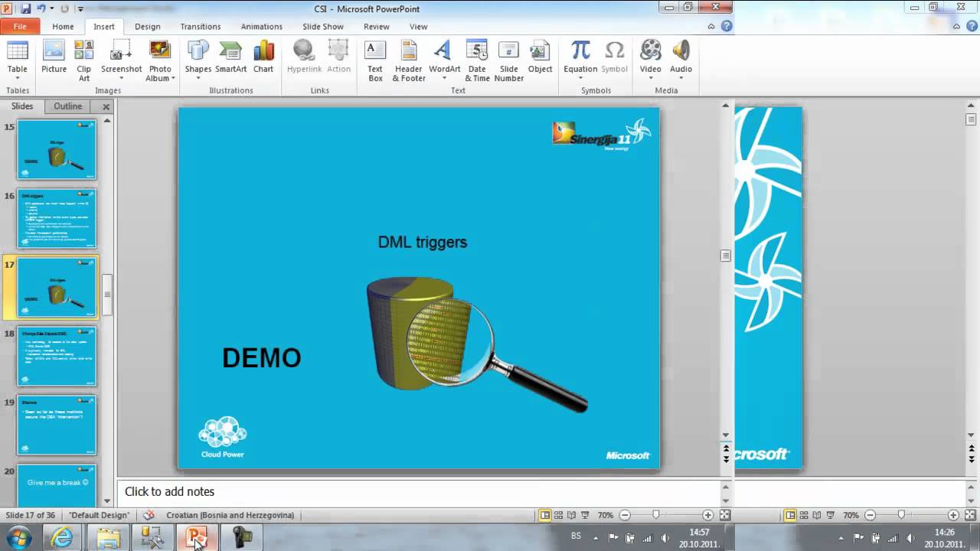Start Slide Show from main window status bar
Screen dimensions: 980x551
pyautogui.click(x=585, y=515)
